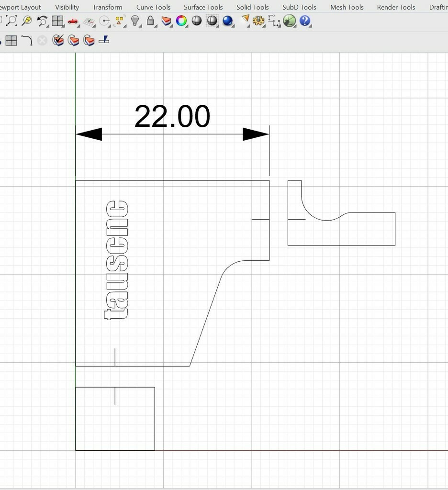Click the blue plane alignment icon
This screenshot has height=490, width=448.
coord(104,40)
